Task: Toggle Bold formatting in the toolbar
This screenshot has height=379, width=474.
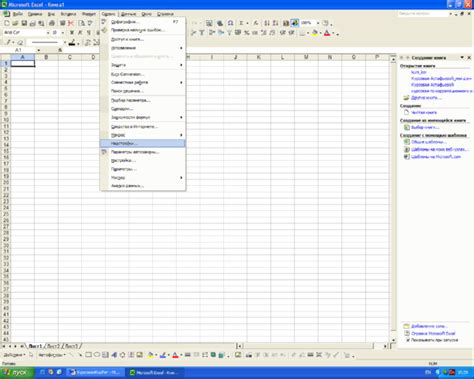Action: [x=72, y=33]
